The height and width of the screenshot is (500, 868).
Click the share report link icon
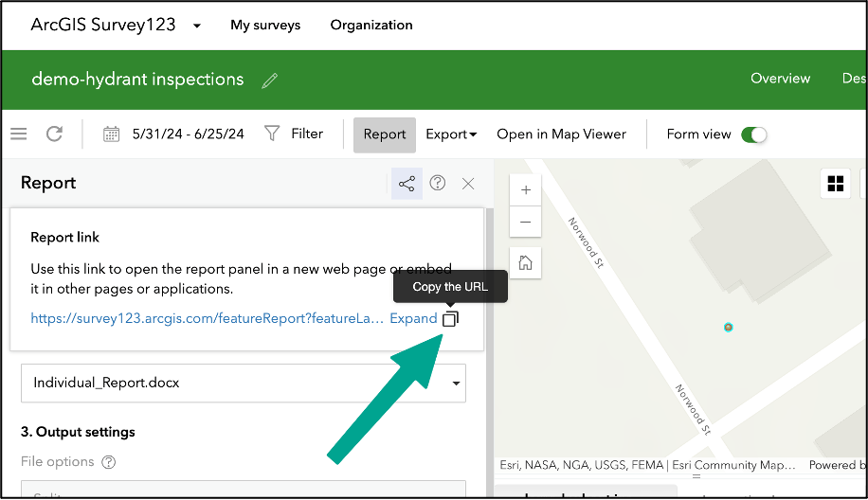coord(407,184)
